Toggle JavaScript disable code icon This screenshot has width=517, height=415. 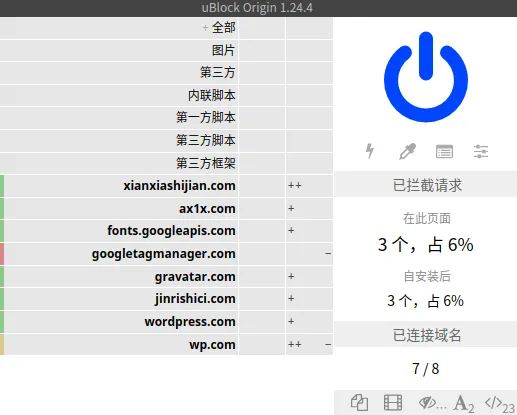pos(500,404)
